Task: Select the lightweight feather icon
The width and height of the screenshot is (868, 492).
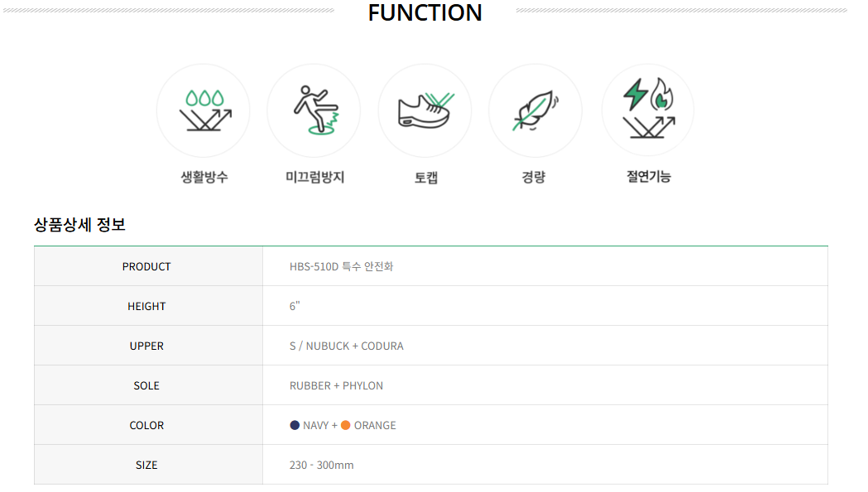Action: tap(535, 111)
